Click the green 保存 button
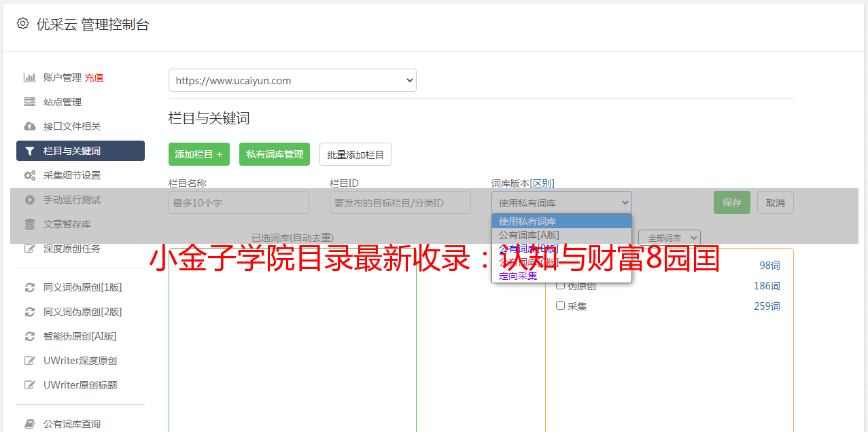868x432 pixels. [732, 202]
